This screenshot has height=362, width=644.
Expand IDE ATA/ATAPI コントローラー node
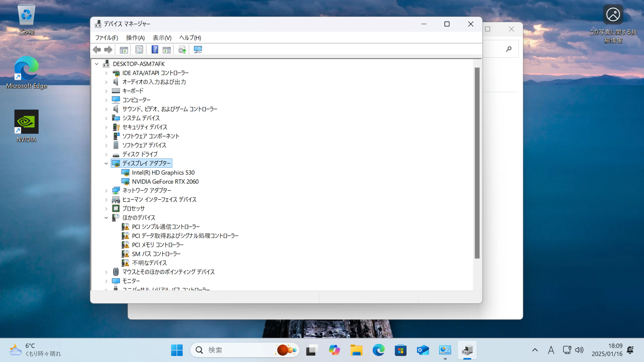tap(106, 73)
